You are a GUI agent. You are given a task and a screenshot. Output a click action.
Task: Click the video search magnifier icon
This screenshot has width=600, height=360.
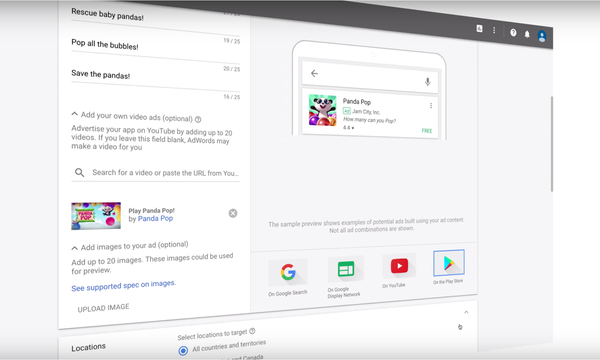click(79, 173)
